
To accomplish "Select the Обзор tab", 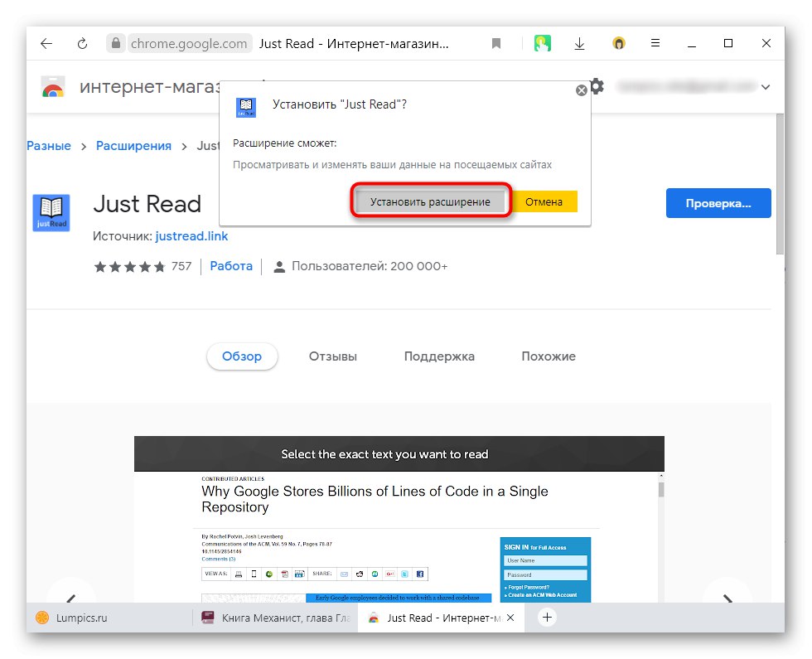I will click(242, 356).
